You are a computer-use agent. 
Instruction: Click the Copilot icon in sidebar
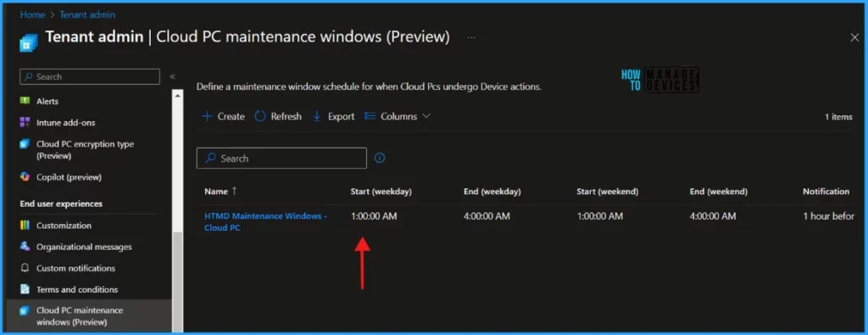(25, 176)
